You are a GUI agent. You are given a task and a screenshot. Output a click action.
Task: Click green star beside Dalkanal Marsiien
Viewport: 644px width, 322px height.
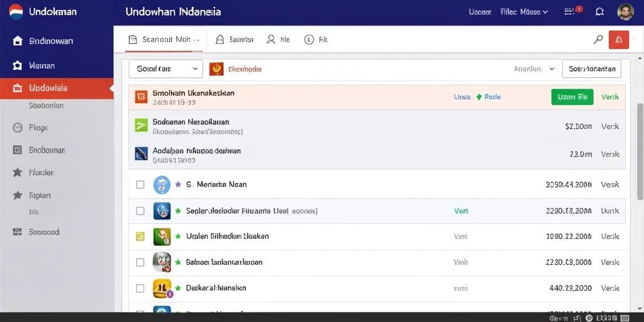click(178, 288)
